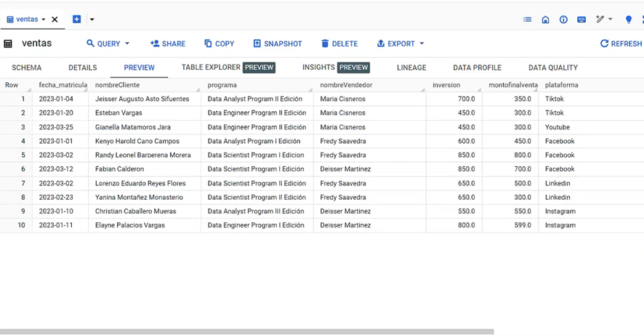The image size is (644, 335).
Task: Click Data Analyst Program III Edición cell
Action: tap(256, 211)
